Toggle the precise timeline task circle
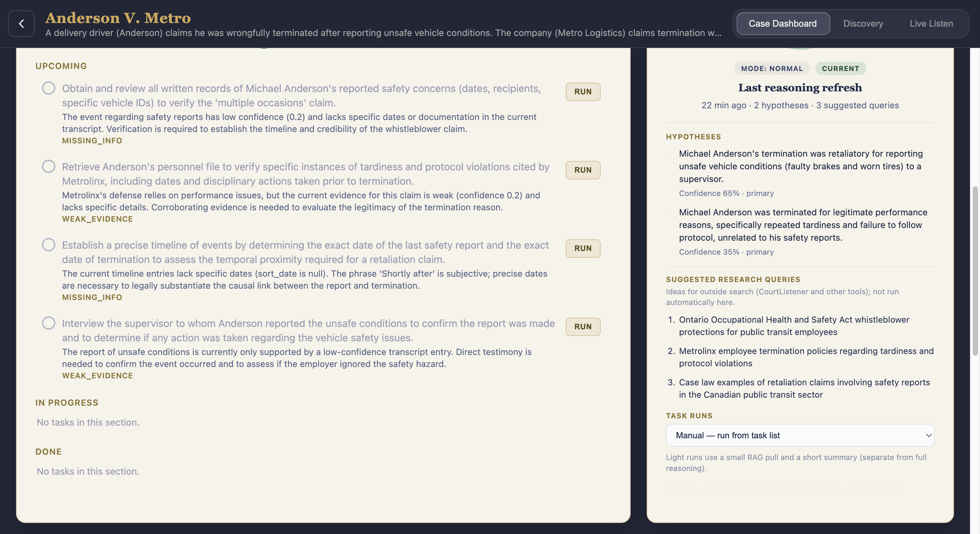This screenshot has height=534, width=980. 48,245
